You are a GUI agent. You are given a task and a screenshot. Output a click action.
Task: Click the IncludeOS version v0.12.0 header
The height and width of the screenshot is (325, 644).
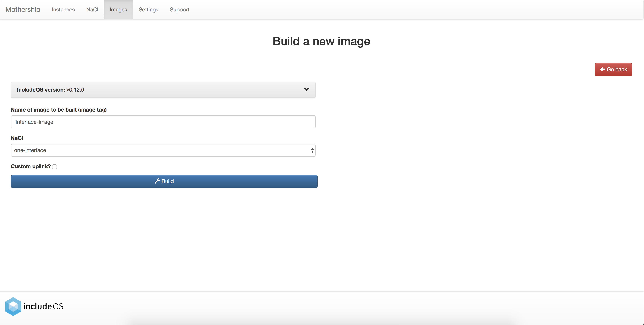tap(163, 90)
